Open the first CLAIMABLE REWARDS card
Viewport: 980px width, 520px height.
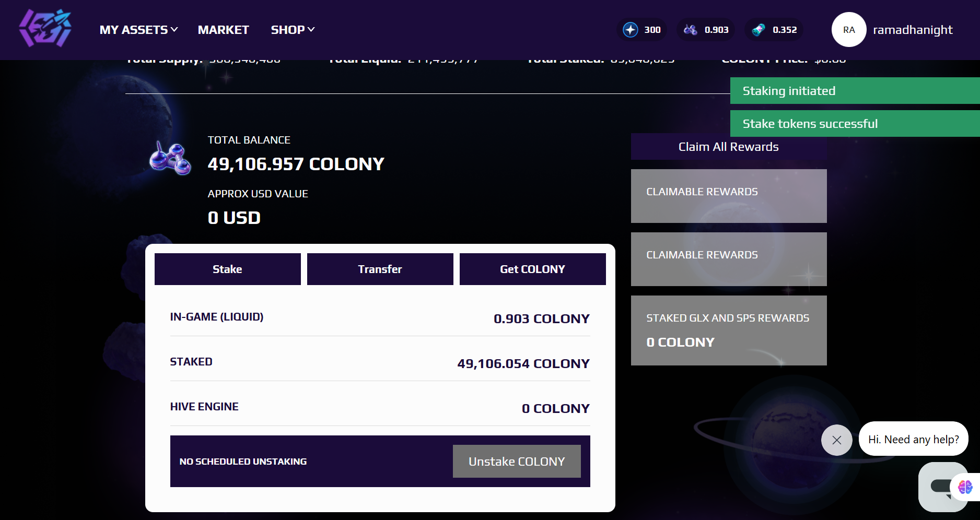729,196
